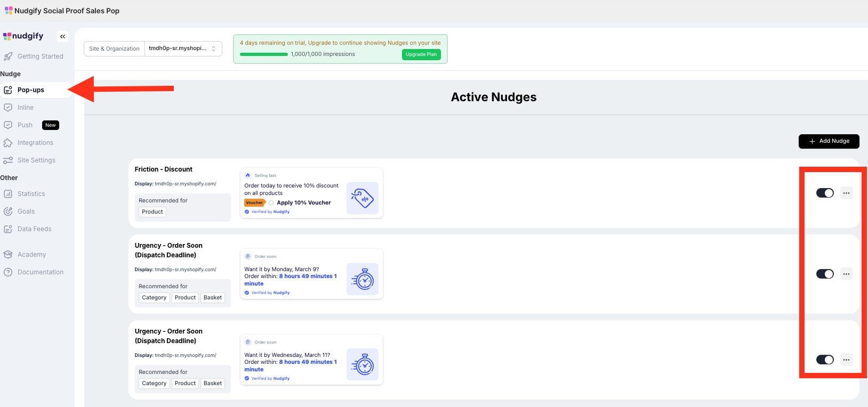Open the site selector dropdown tmdh0p-sr.myshopi...

coord(183,48)
